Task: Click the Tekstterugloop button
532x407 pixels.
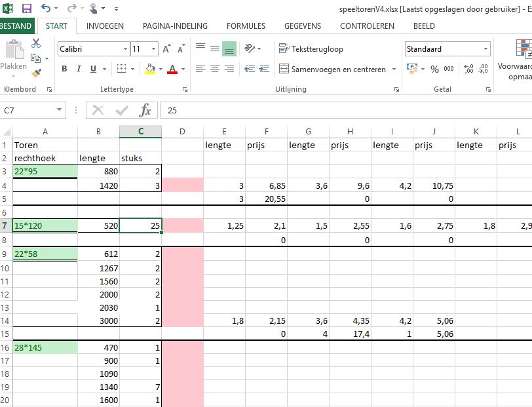Action: point(311,49)
